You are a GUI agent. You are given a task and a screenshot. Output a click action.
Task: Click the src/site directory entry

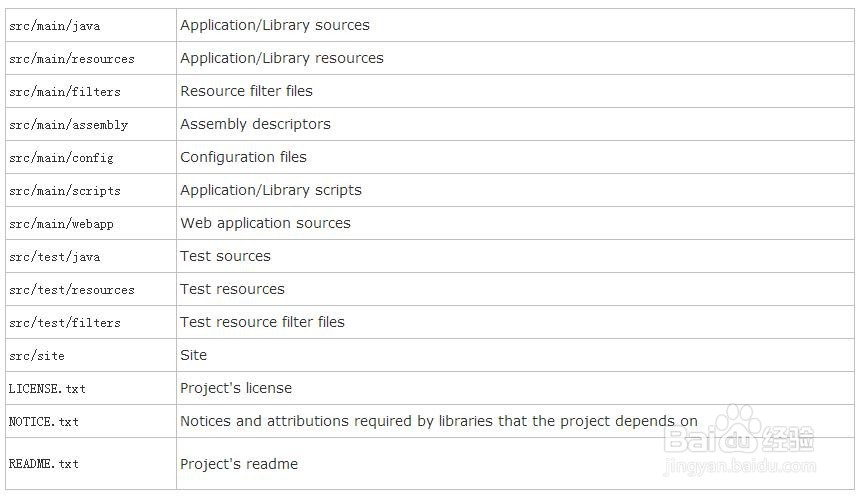coord(36,356)
